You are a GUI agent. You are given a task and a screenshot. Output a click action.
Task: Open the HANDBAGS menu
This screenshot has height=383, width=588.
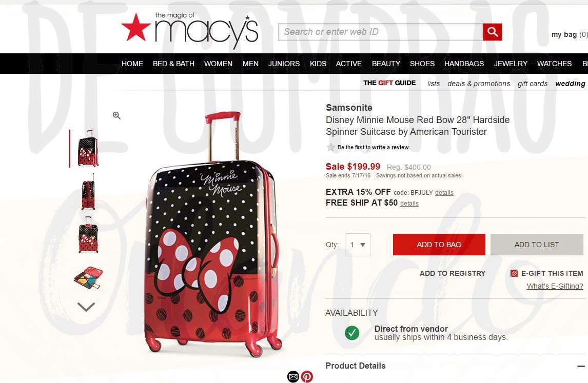(x=464, y=64)
